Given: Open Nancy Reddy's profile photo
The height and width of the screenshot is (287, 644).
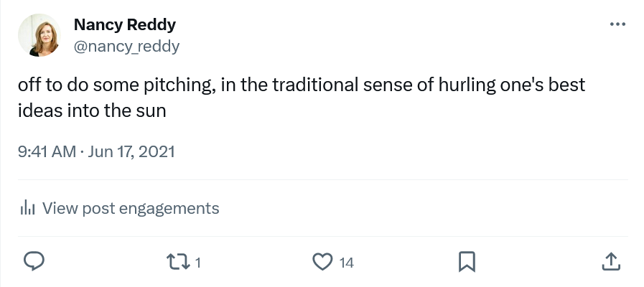Looking at the screenshot, I should pyautogui.click(x=40, y=35).
